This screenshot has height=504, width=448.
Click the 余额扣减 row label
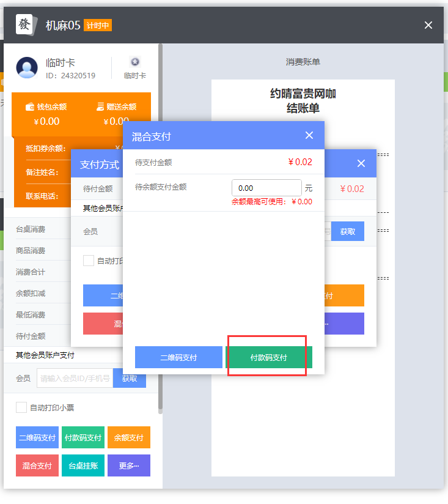click(31, 293)
